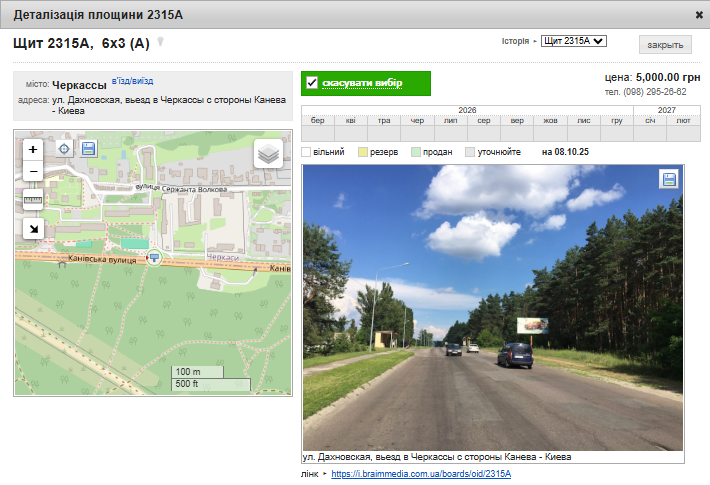Image resolution: width=710 pixels, height=485 pixels.
Task: Click 'вулиця Сержанта Волкова' map label
Action: click(181, 188)
